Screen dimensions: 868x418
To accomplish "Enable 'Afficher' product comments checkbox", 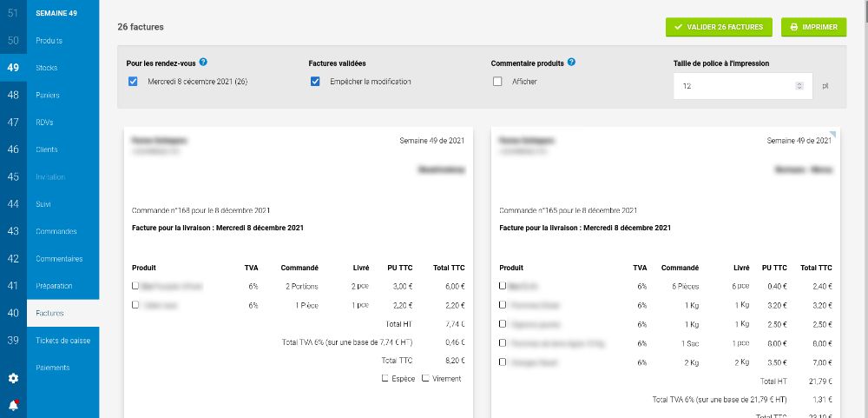I will pyautogui.click(x=497, y=82).
